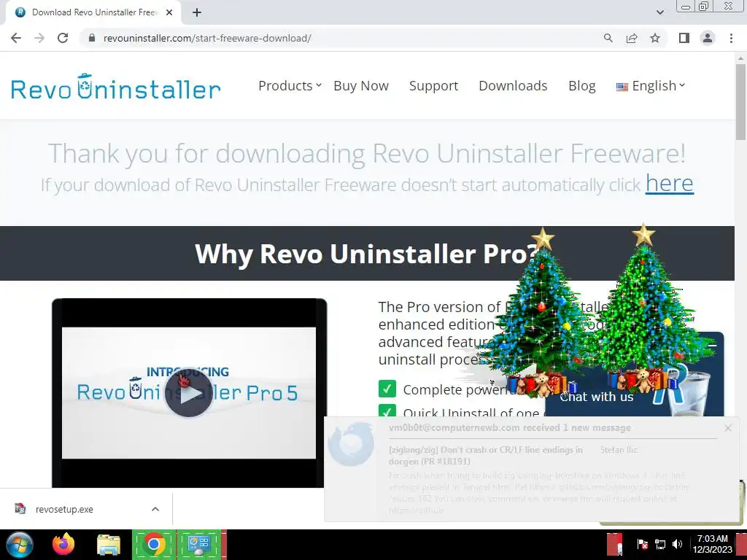The image size is (747, 560).
Task: Open the clock showing 7:03 AM
Action: pos(712,544)
